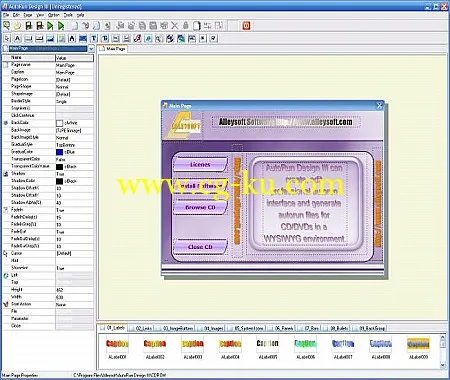The width and height of the screenshot is (450, 380).
Task: Select the Alleysoft Software header label
Action: click(x=286, y=122)
